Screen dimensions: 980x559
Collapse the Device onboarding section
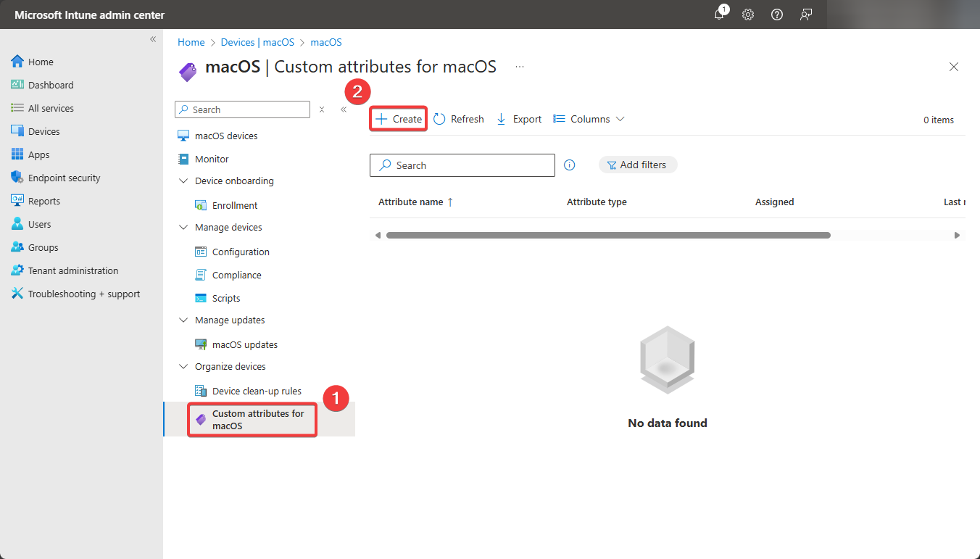click(x=183, y=181)
